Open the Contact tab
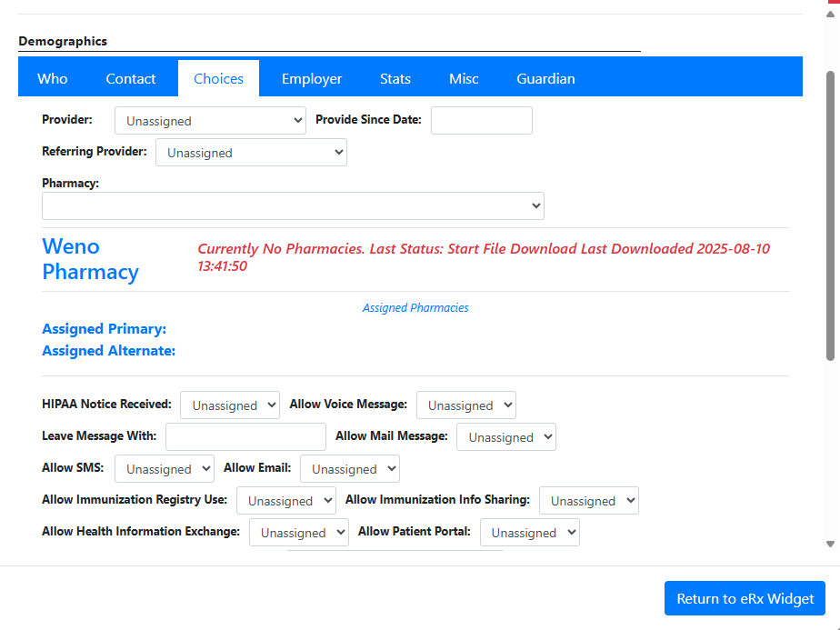Image resolution: width=840 pixels, height=630 pixels. 131,79
